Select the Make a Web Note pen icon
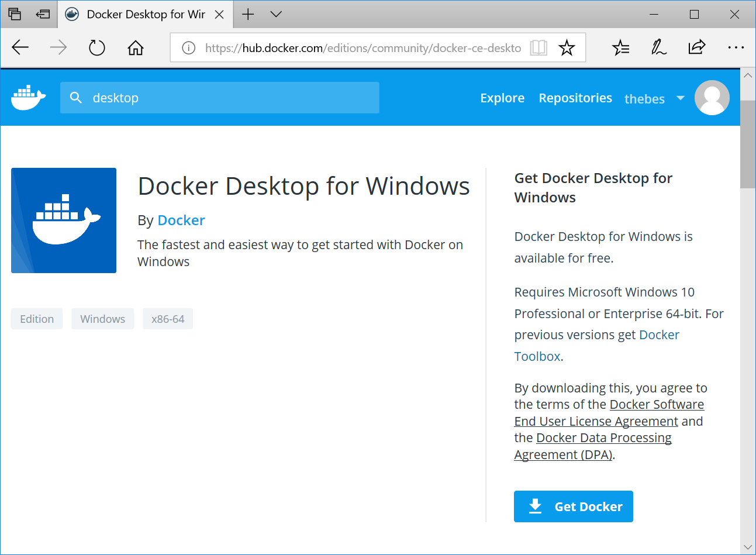Viewport: 756px width, 555px height. coord(658,47)
